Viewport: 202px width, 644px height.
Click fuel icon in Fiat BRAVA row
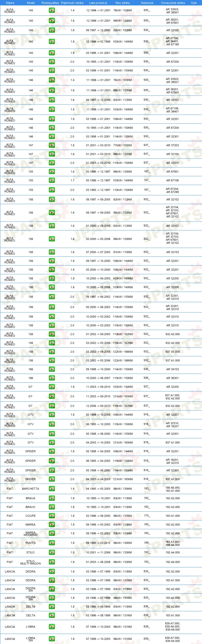(52, 498)
